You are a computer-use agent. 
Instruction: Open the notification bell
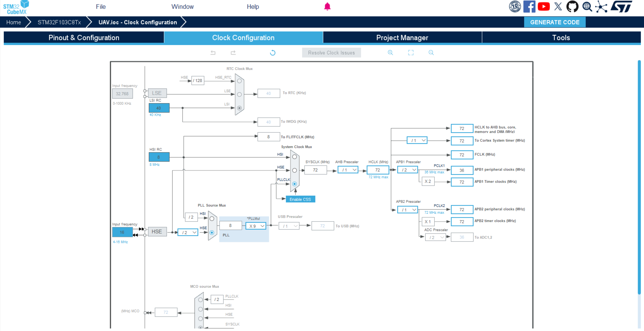point(327,7)
